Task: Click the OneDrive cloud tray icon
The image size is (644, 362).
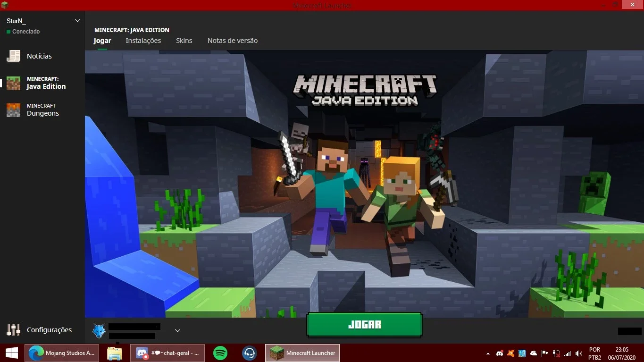Action: (534, 353)
